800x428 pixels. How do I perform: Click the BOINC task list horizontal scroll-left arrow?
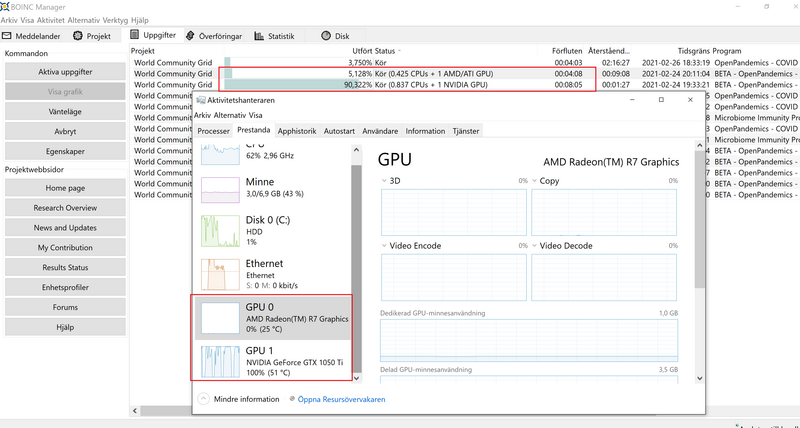[135, 411]
